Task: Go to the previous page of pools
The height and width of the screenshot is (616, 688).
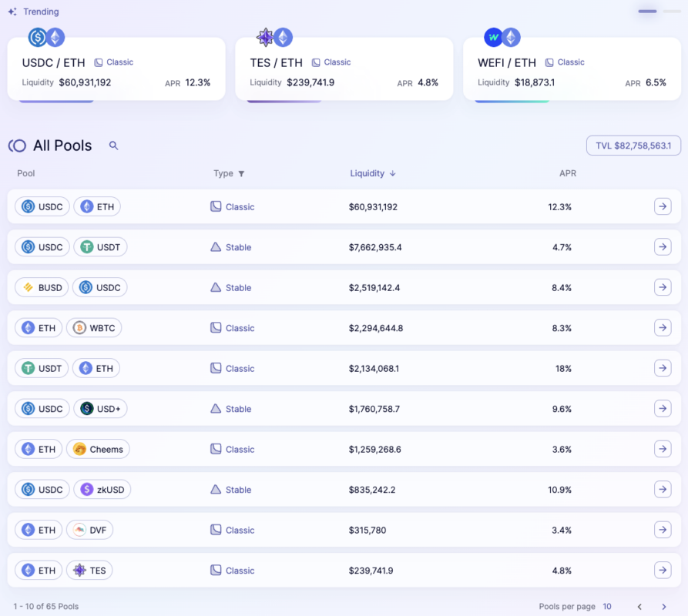Action: pos(639,607)
